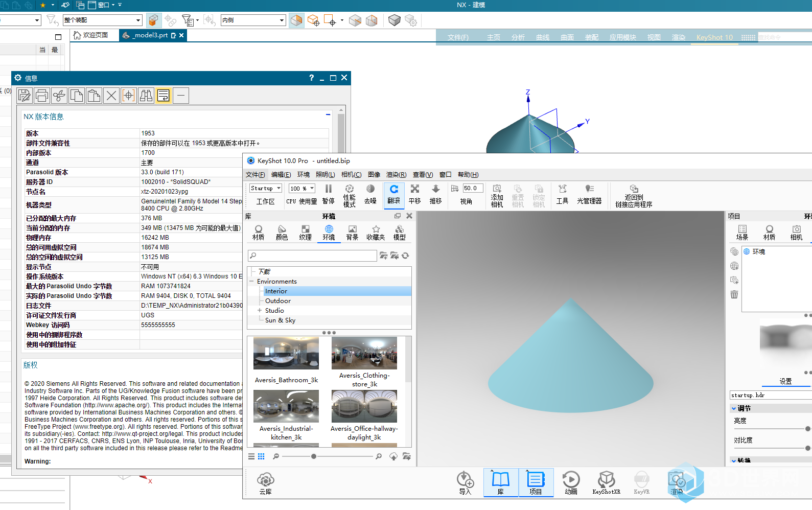The height and width of the screenshot is (510, 812).
Task: Open the 整个装配 dropdown in the NX toolbar
Action: (x=102, y=20)
